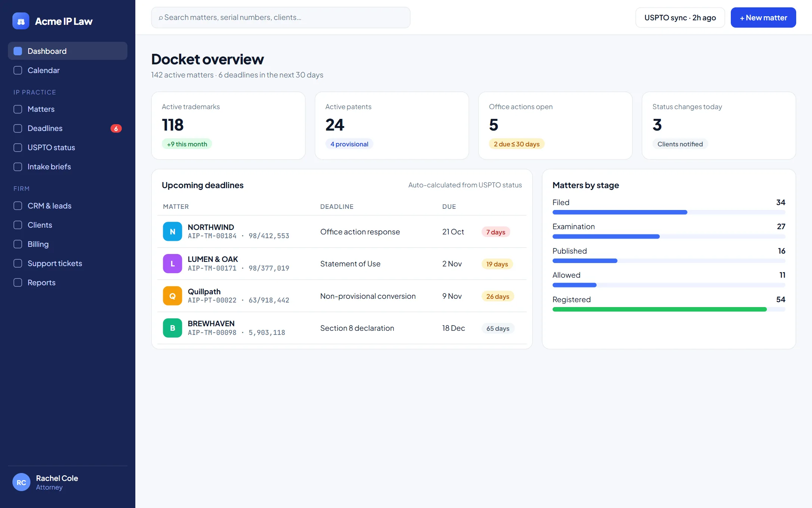Click the Reports sidebar icon
This screenshot has height=508, width=812.
[18, 283]
